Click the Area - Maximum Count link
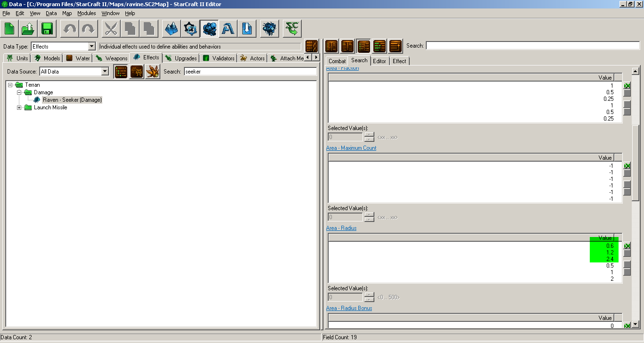Image resolution: width=644 pixels, height=343 pixels. (351, 148)
